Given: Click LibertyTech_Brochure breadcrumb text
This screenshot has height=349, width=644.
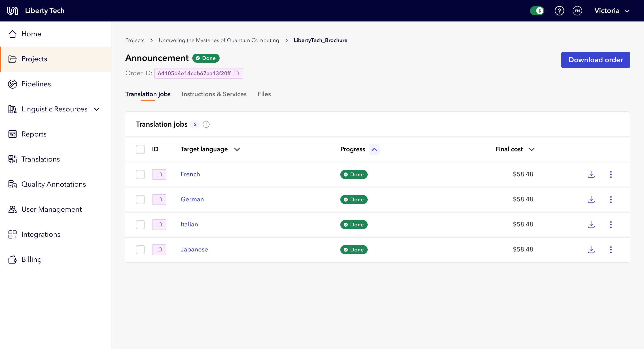Looking at the screenshot, I should [x=320, y=40].
